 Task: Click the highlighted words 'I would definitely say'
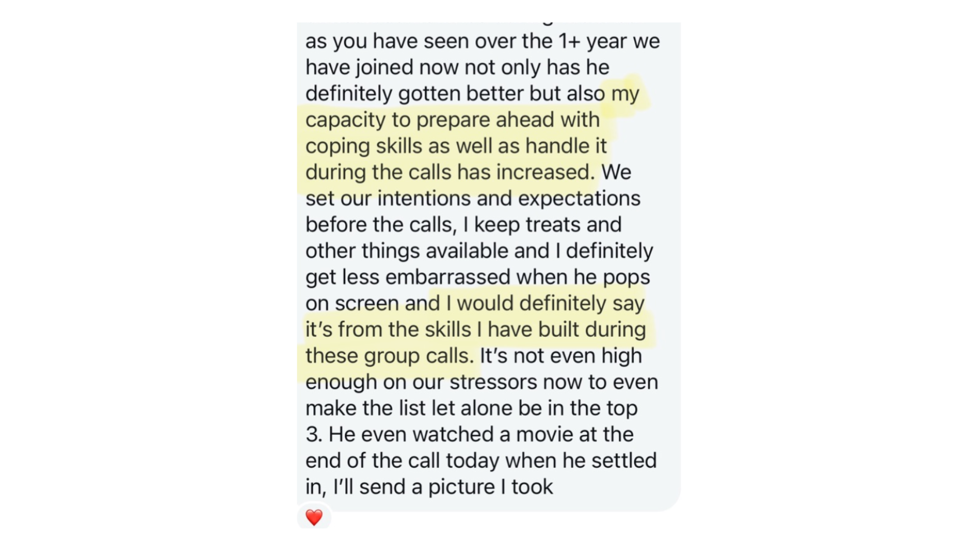click(x=546, y=303)
